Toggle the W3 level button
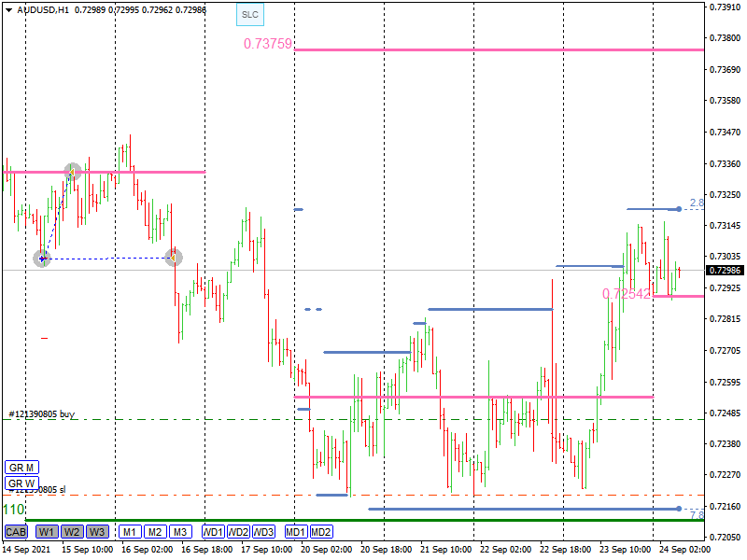Image resolution: width=747 pixels, height=560 pixels. [x=97, y=532]
